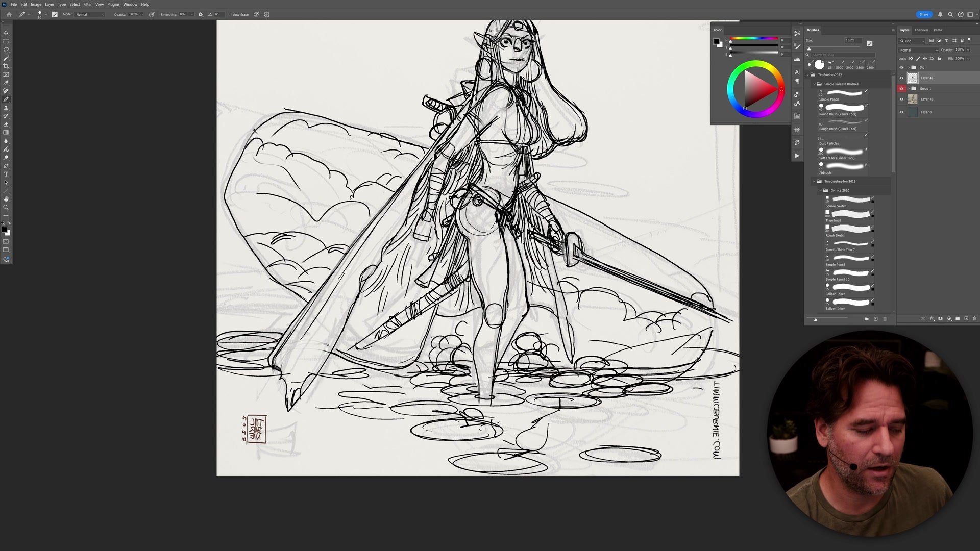Open the layer blend mode Normal dropdown
Image resolution: width=980 pixels, height=551 pixels.
point(918,50)
